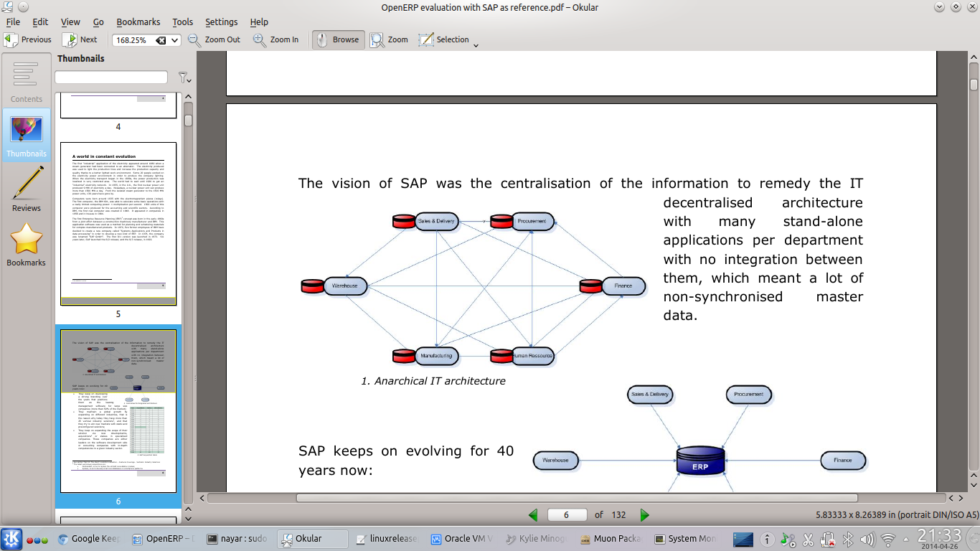The height and width of the screenshot is (551, 980).
Task: Click the thumbnail panel scrollbar handle
Action: click(189, 120)
